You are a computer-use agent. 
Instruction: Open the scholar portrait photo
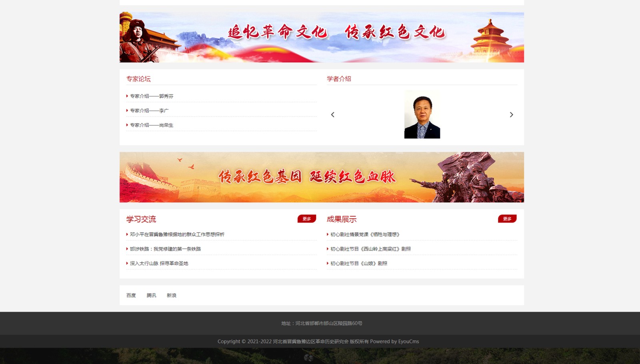pyautogui.click(x=422, y=115)
